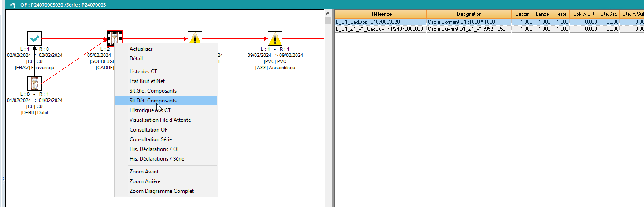Choose Actualiser from the context menu
This screenshot has height=207, width=644.
coord(141,49)
